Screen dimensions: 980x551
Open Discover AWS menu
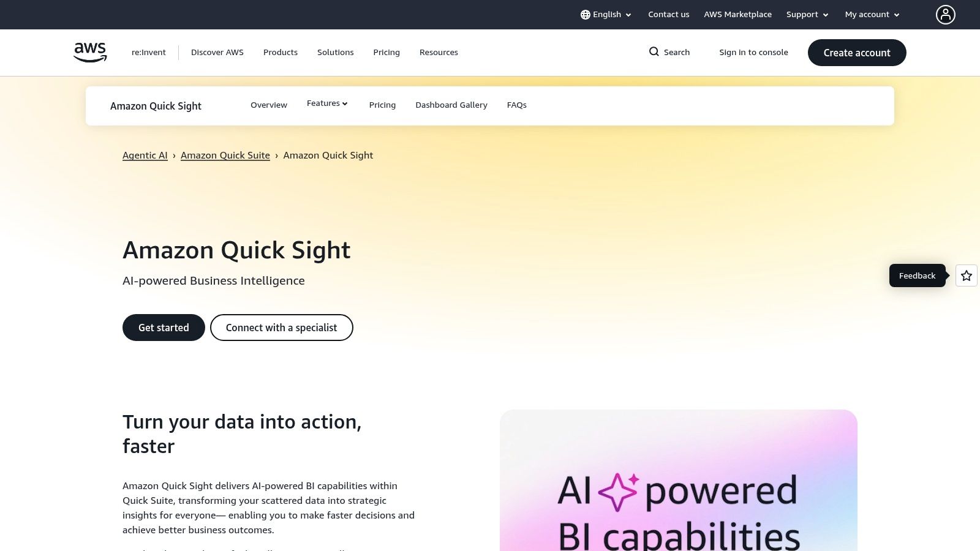[217, 53]
